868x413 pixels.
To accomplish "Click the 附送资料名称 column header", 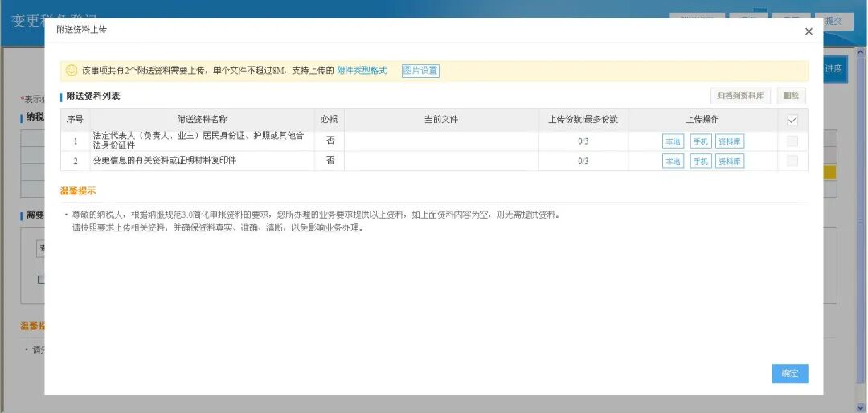I will click(x=202, y=120).
